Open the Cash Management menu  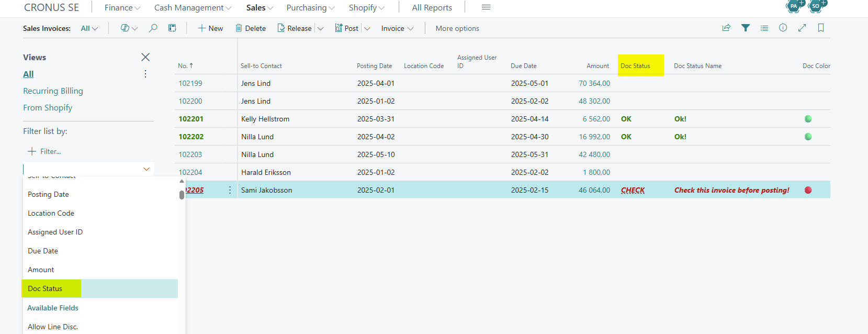click(193, 7)
